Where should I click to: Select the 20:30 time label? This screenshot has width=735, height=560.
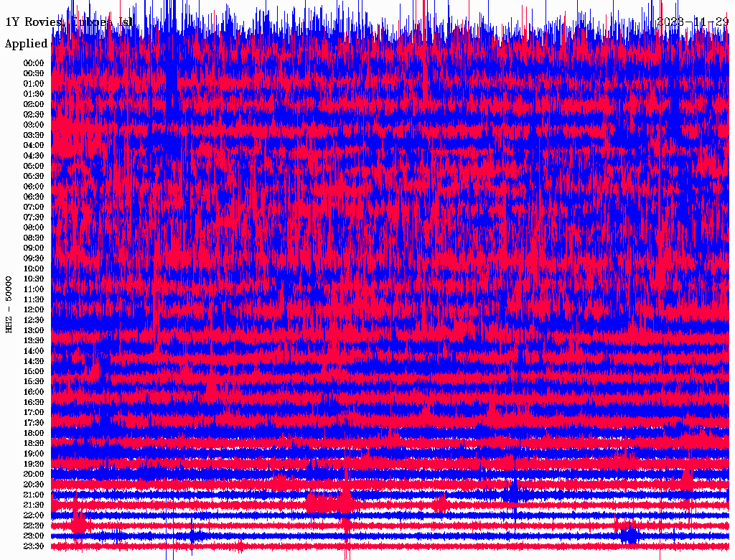[34, 485]
